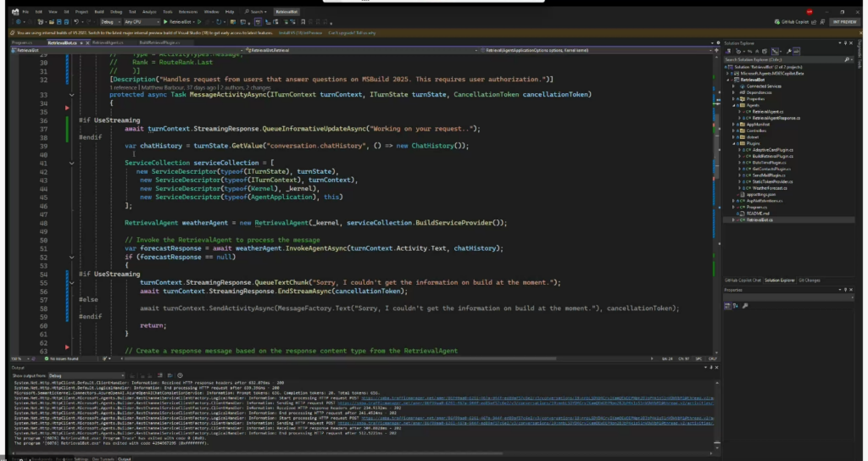The image size is (868, 461).
Task: Select appsettings.json in Solution Explorer
Action: click(760, 195)
